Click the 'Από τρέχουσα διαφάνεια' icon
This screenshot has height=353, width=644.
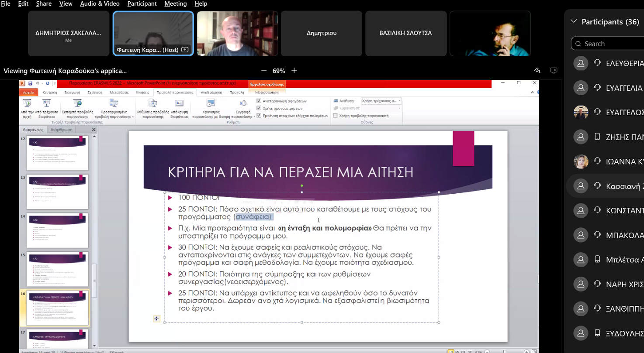(46, 104)
